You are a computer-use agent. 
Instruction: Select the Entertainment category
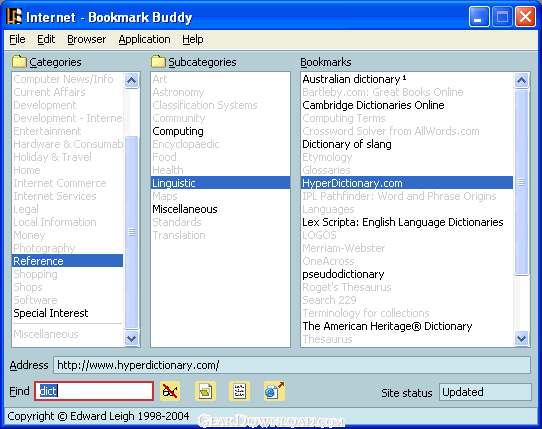click(68, 131)
